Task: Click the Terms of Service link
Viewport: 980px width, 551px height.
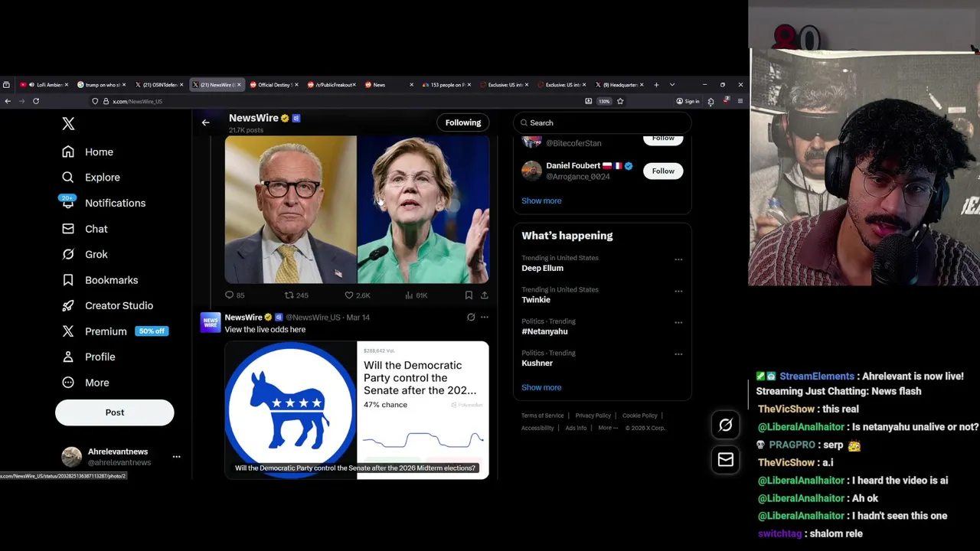Action: coord(543,416)
